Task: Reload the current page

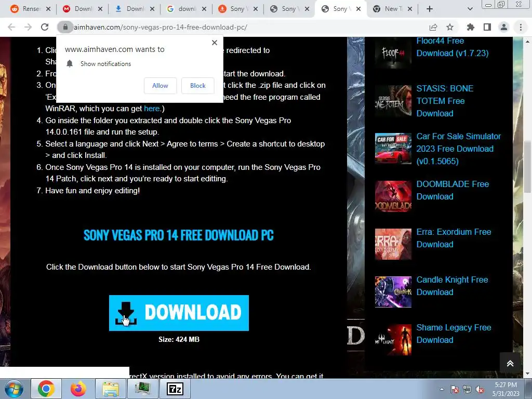Action: 45,27
